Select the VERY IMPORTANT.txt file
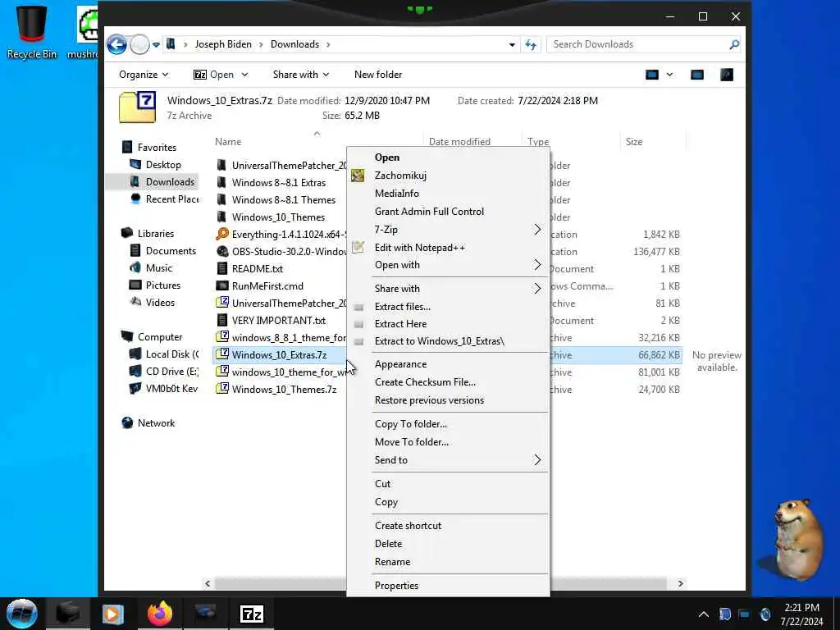Viewport: 840px width, 630px height. click(279, 321)
